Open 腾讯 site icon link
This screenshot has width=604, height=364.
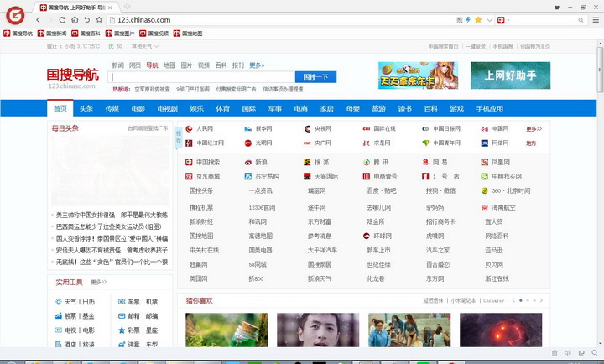pos(367,162)
